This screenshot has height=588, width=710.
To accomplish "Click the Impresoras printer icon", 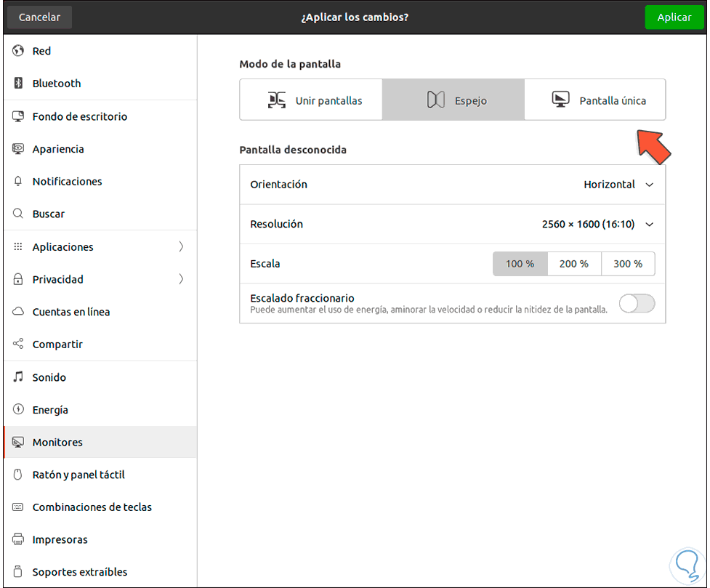I will pyautogui.click(x=18, y=539).
